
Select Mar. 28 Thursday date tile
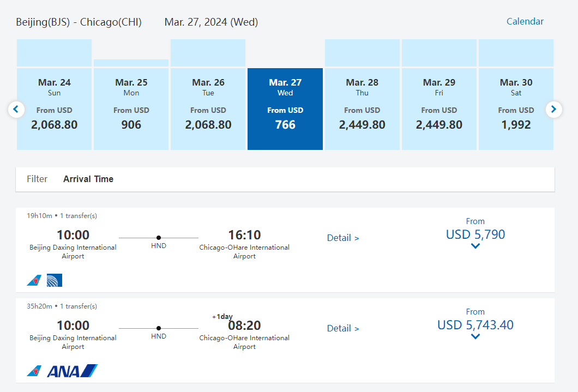pos(362,109)
